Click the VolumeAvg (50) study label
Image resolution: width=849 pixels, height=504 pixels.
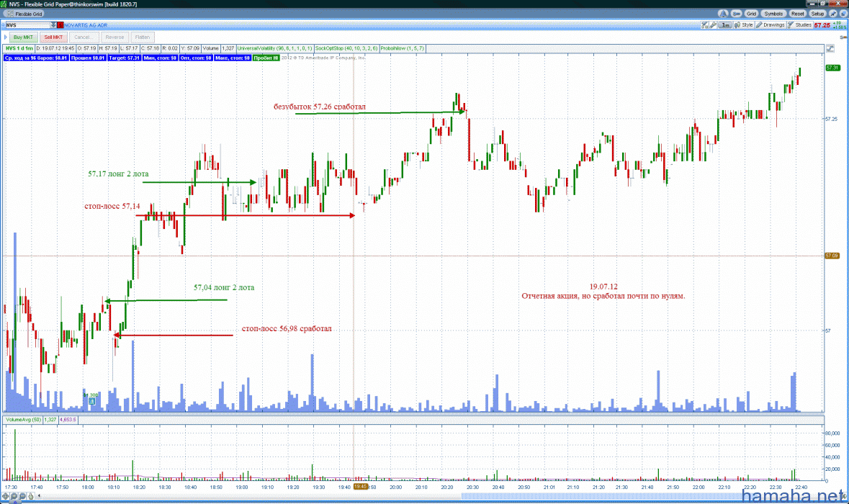click(23, 420)
